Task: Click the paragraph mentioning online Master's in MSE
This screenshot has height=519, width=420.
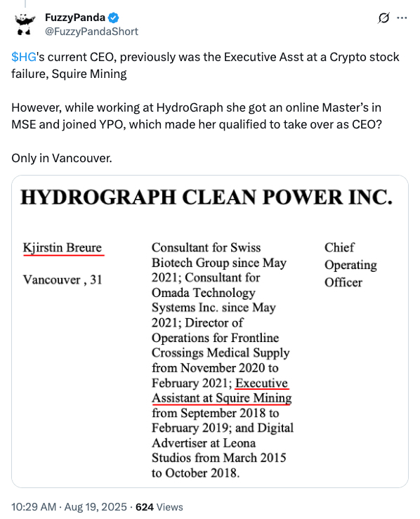Action: click(x=197, y=116)
